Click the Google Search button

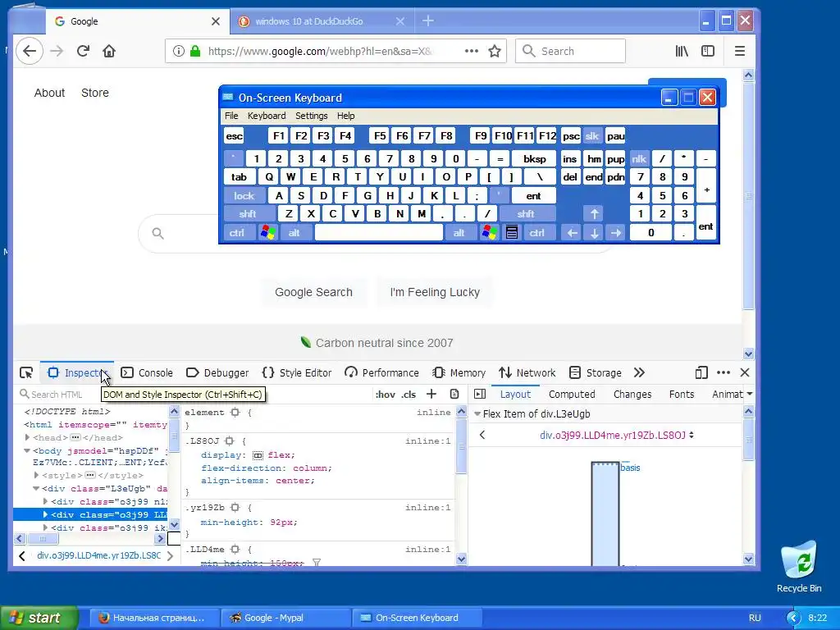pyautogui.click(x=314, y=293)
